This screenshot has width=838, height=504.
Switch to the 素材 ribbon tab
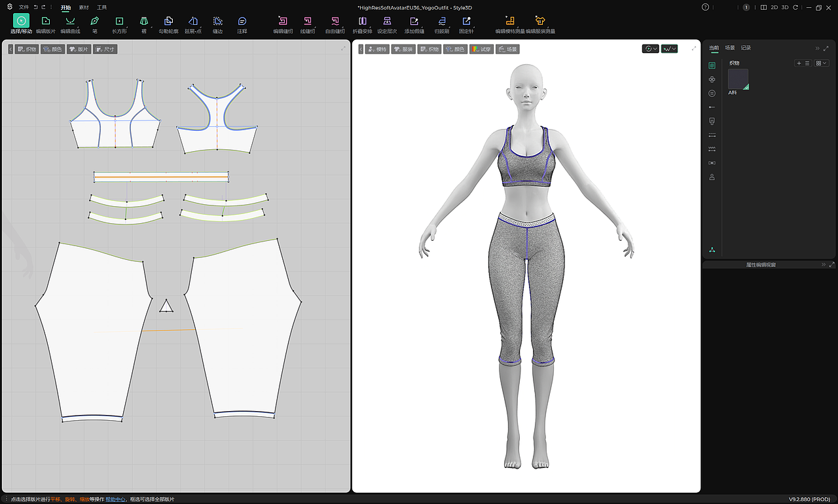[84, 7]
